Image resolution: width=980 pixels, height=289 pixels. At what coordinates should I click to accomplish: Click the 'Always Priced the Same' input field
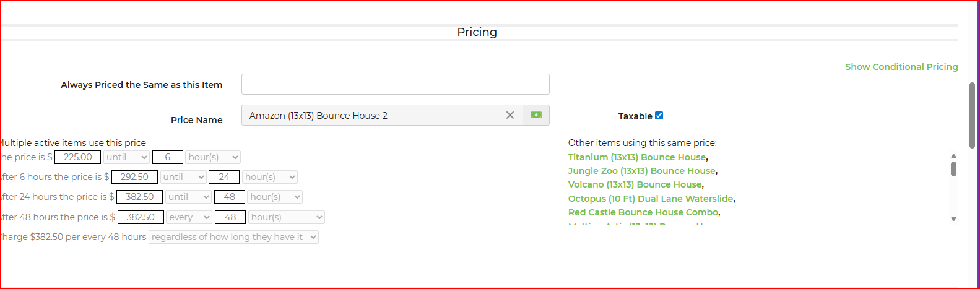click(395, 84)
